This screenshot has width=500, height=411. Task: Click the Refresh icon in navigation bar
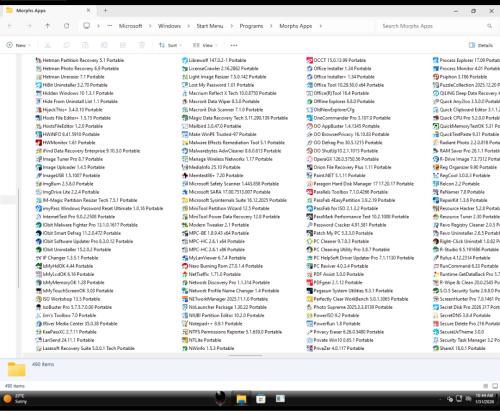click(x=67, y=26)
